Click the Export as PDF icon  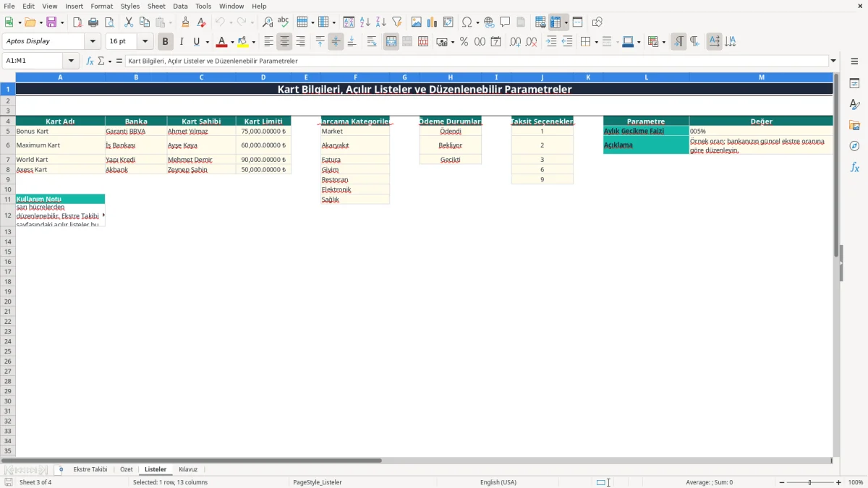[77, 22]
